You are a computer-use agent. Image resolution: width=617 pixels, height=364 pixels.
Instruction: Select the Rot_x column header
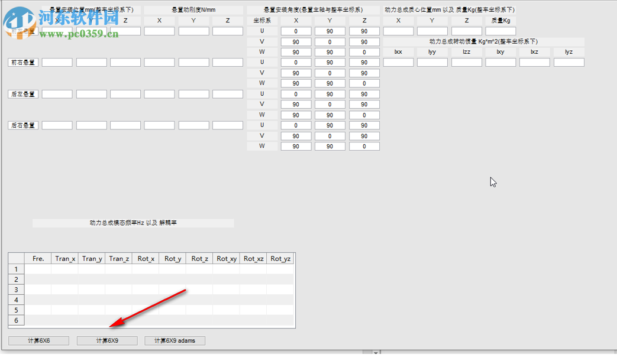tap(146, 258)
